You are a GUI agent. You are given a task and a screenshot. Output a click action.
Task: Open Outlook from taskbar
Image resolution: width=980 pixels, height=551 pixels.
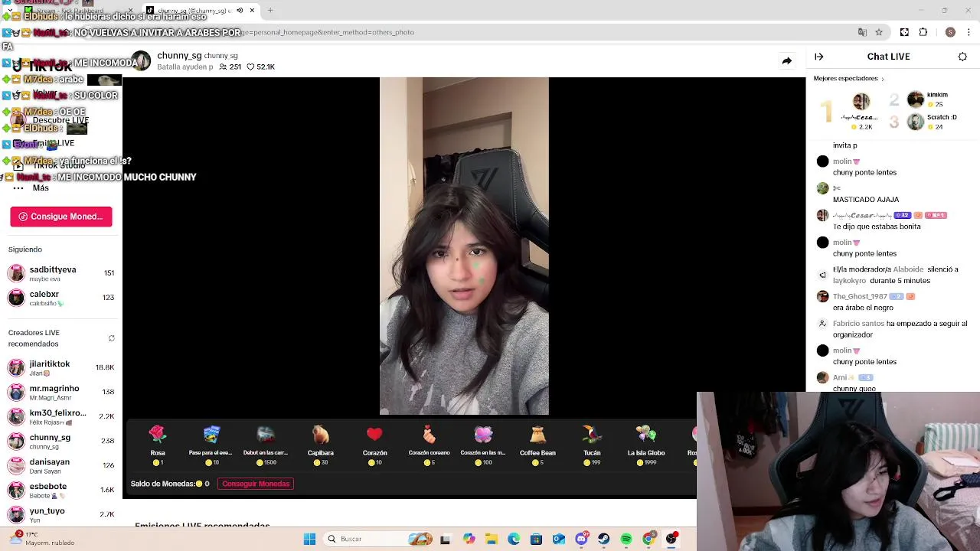559,539
